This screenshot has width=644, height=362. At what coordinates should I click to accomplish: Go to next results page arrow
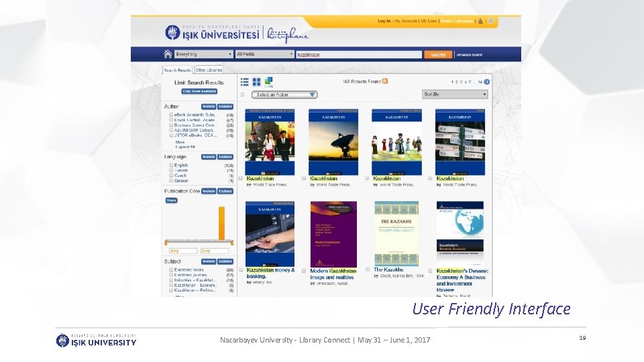(x=487, y=82)
